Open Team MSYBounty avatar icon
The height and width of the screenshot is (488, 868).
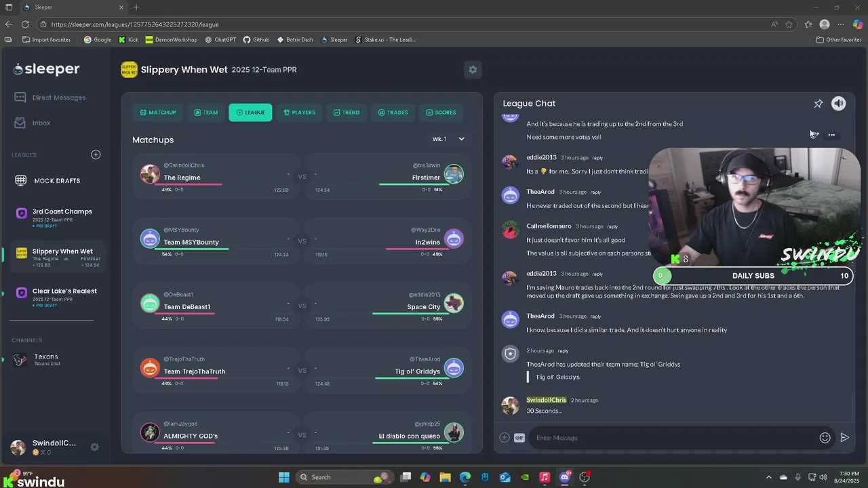(150, 239)
